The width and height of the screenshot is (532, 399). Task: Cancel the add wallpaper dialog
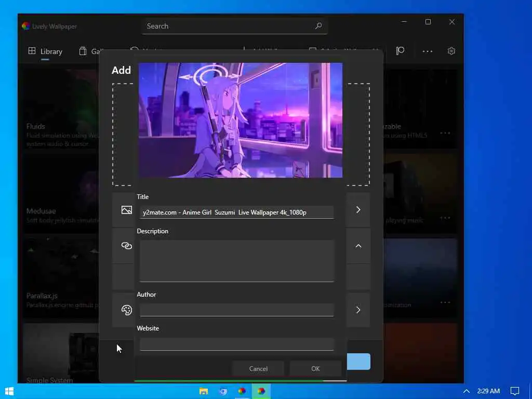258,368
